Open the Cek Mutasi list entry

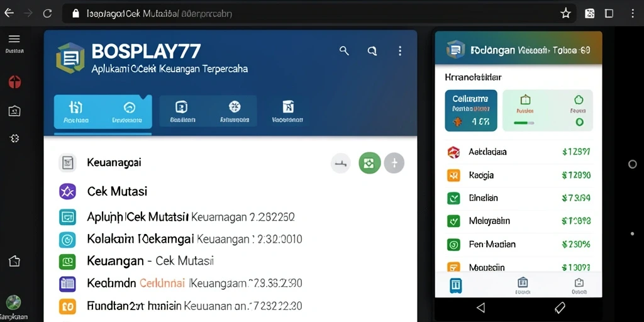[231, 191]
